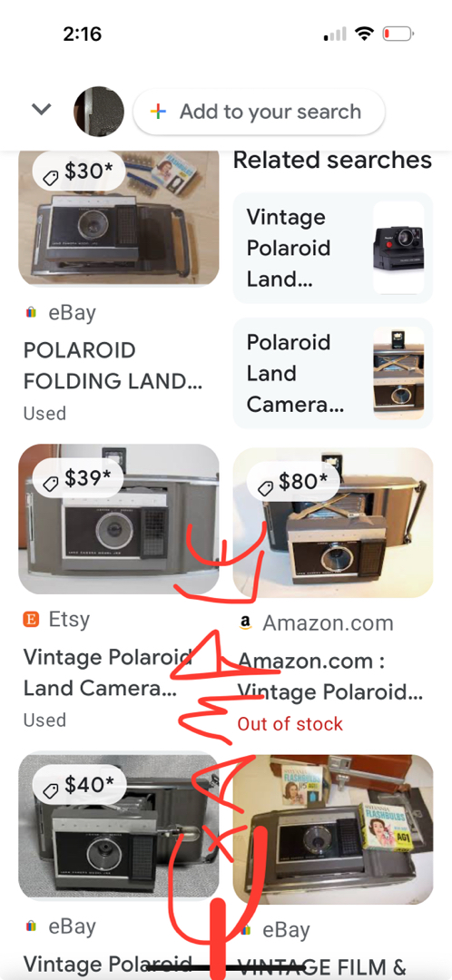Open the $30 eBay folding camera photo
452x980 pixels.
119,218
